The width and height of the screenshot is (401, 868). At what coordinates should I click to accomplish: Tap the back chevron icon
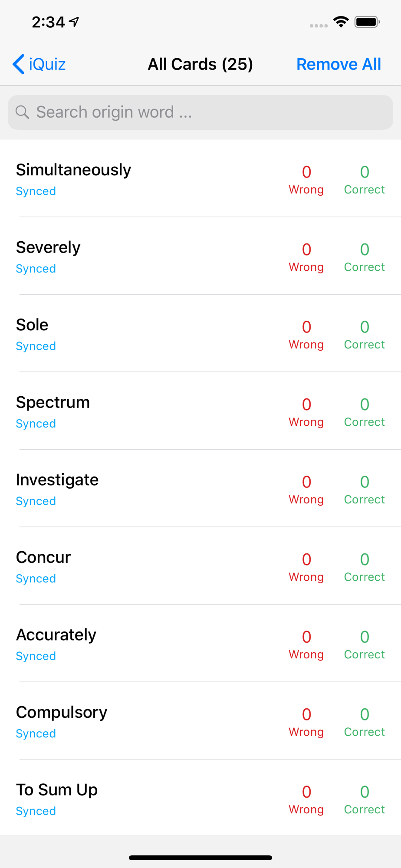point(18,64)
